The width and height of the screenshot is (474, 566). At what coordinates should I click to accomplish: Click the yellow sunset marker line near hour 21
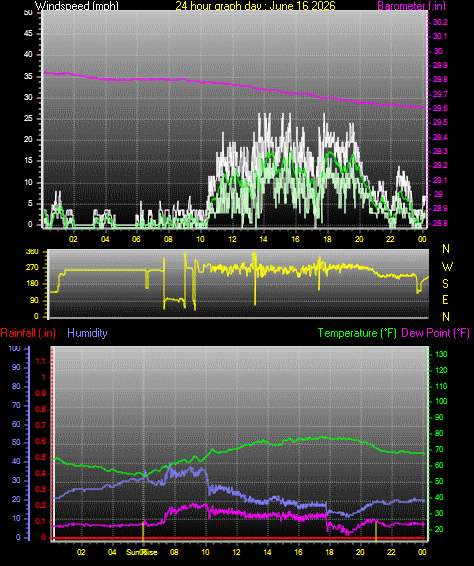[376, 531]
